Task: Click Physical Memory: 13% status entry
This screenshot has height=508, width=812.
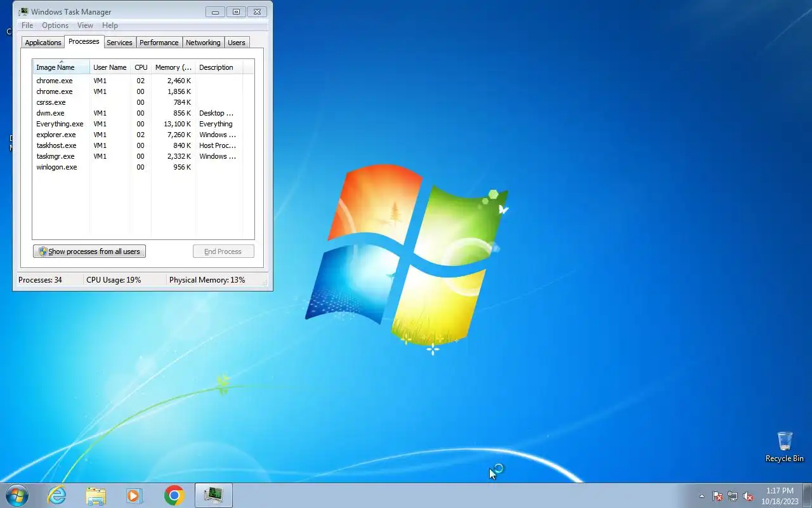Action: (207, 280)
